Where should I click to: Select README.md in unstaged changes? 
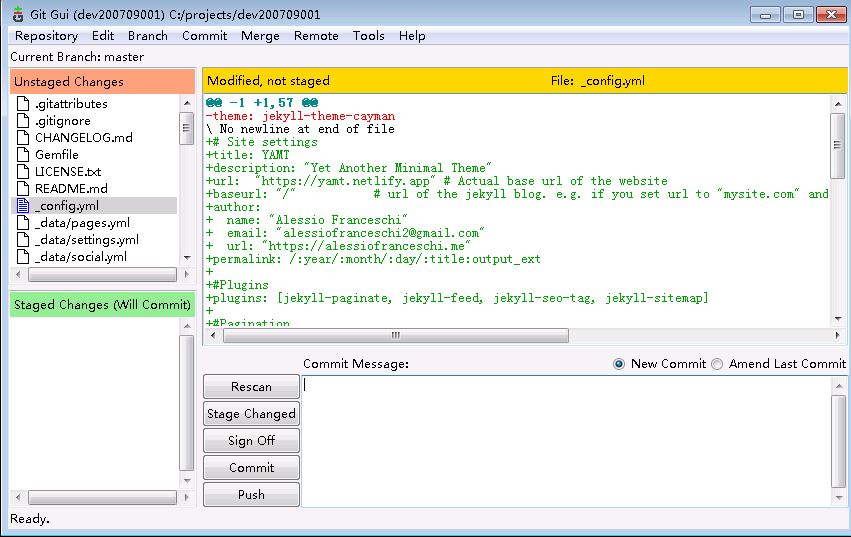coord(71,188)
